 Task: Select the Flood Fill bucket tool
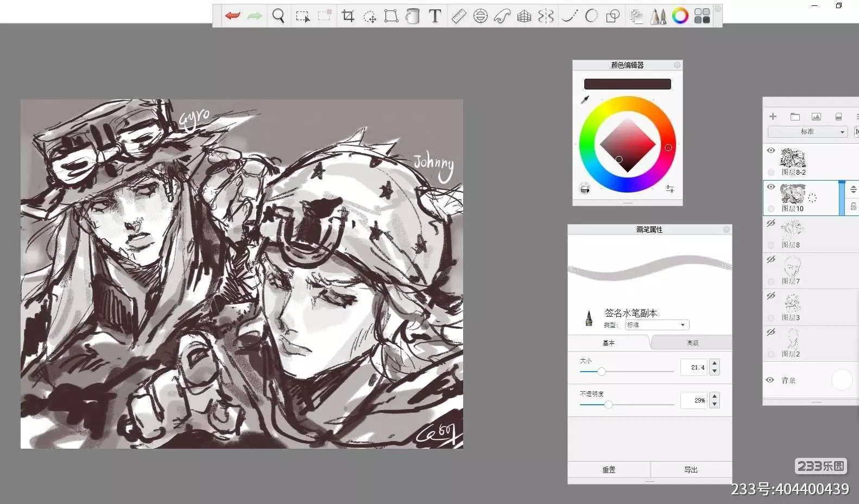coord(413,16)
